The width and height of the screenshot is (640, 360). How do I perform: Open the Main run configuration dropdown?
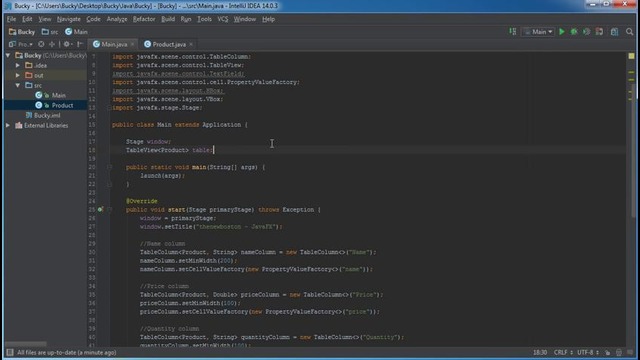point(539,31)
